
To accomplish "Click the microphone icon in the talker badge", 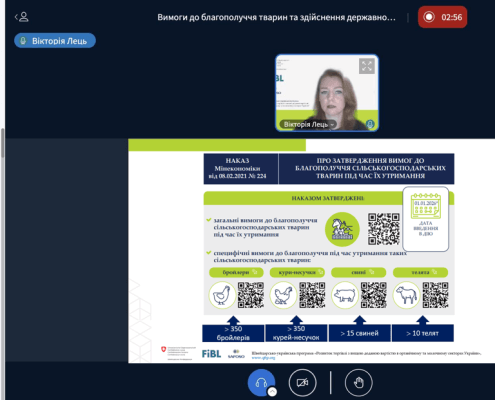I will [23, 41].
